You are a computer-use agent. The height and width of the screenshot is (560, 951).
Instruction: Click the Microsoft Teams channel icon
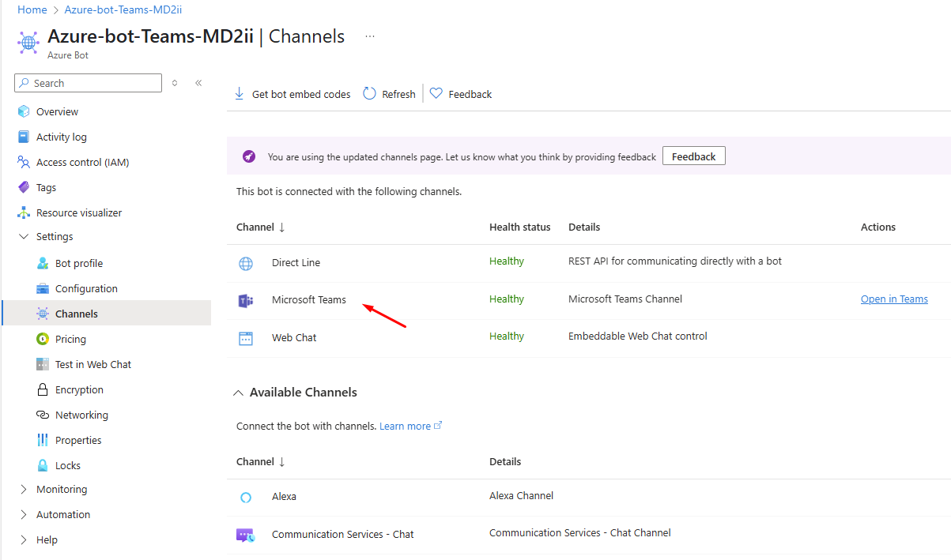246,300
